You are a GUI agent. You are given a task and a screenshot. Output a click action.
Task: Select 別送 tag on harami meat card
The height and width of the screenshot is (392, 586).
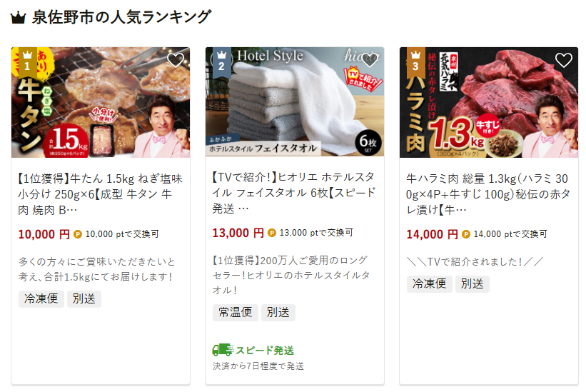(473, 284)
